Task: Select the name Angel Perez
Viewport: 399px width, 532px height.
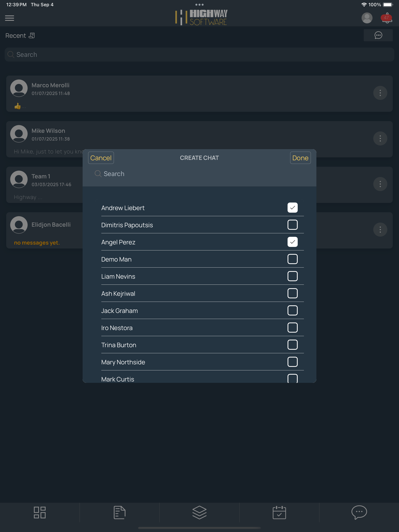Action: (118, 242)
